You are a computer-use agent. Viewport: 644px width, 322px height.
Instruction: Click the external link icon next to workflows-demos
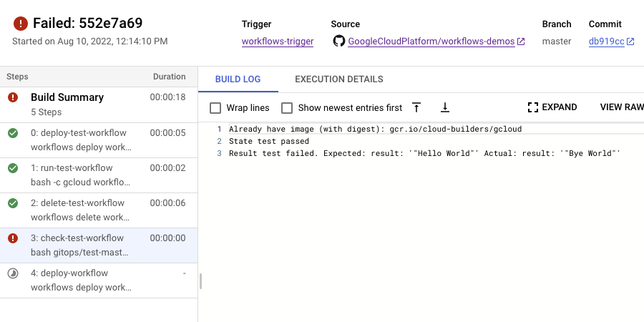pyautogui.click(x=521, y=42)
